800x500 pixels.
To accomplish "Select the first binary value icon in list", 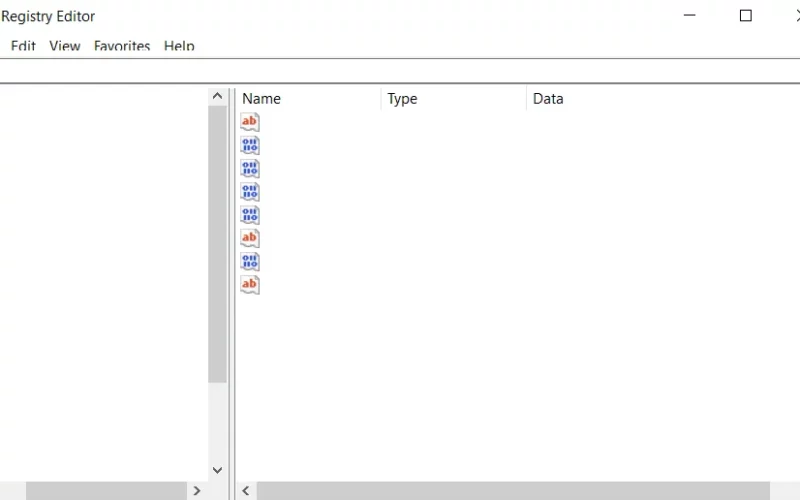I will click(x=250, y=145).
